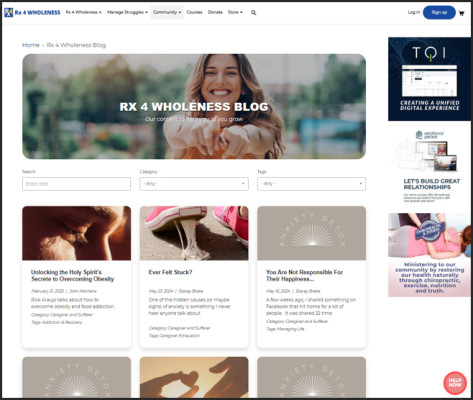Go to the Courses page
Image resolution: width=473 pixels, height=400 pixels.
(194, 12)
